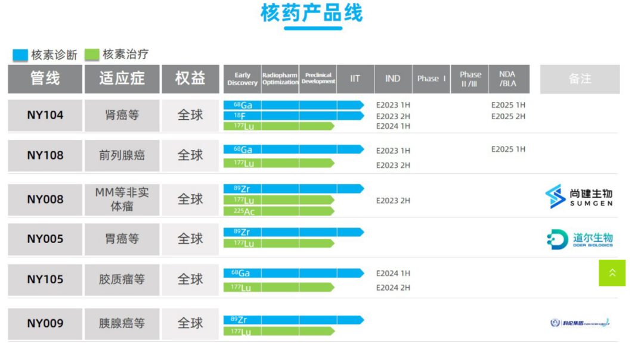This screenshot has height=352, width=644.
Task: Click the Doer Biologics logo
Action: (580, 239)
